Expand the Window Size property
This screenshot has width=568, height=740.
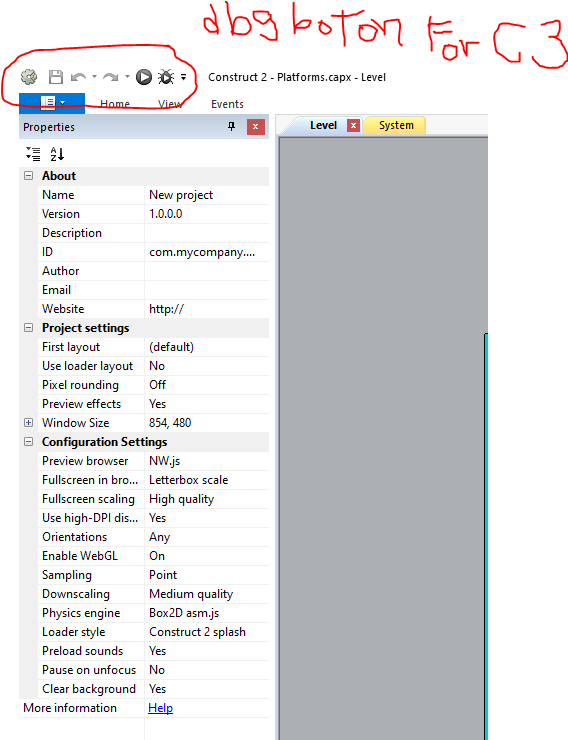[29, 422]
